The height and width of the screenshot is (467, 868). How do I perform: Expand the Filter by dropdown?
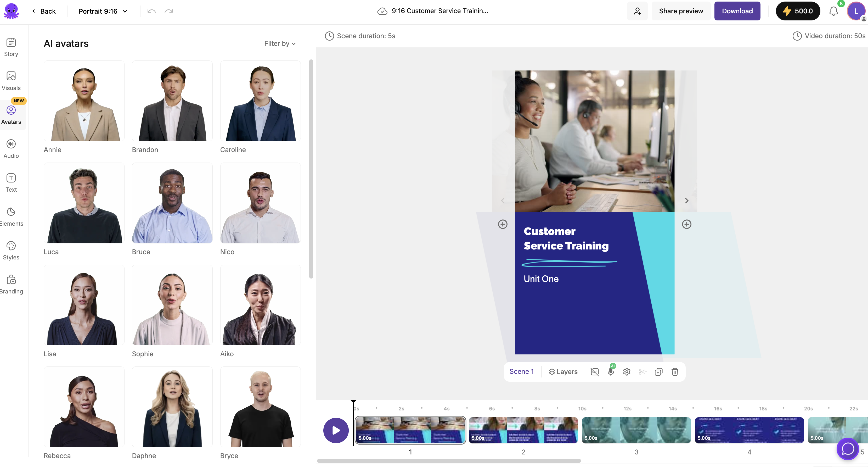click(280, 43)
